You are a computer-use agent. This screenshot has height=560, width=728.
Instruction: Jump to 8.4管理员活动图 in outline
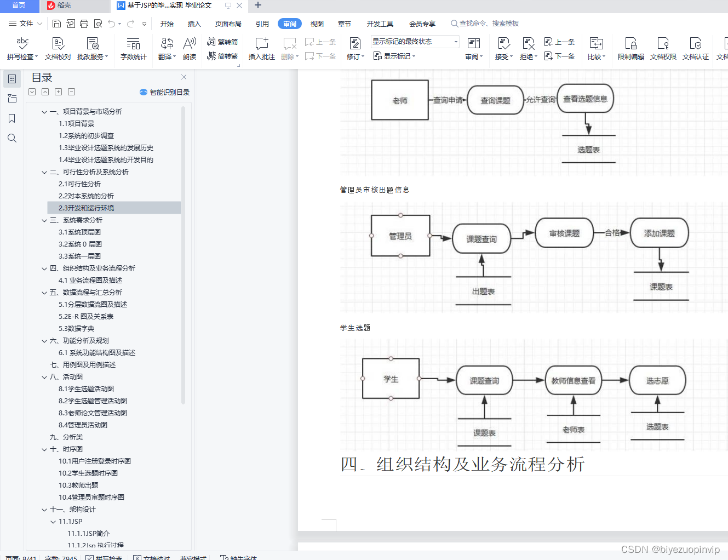(83, 425)
